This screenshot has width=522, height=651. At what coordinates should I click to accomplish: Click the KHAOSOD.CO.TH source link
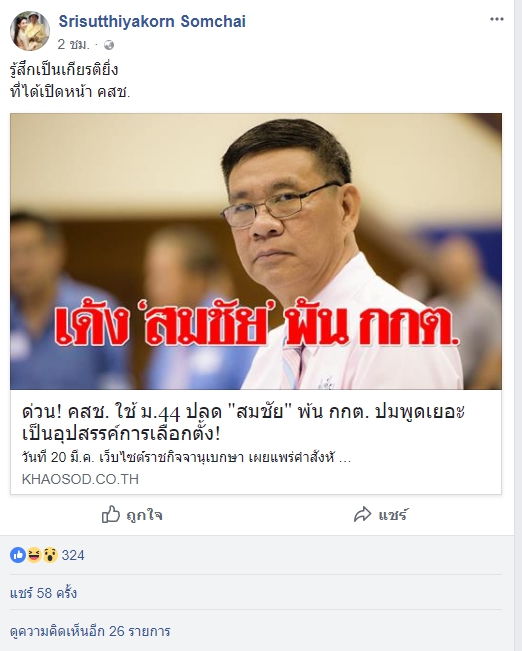pos(80,479)
